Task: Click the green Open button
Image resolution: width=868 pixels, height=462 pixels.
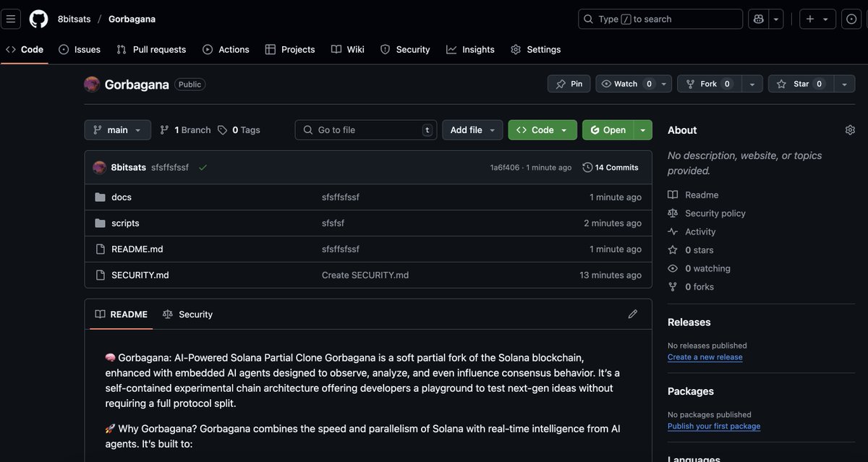Action: pos(608,130)
